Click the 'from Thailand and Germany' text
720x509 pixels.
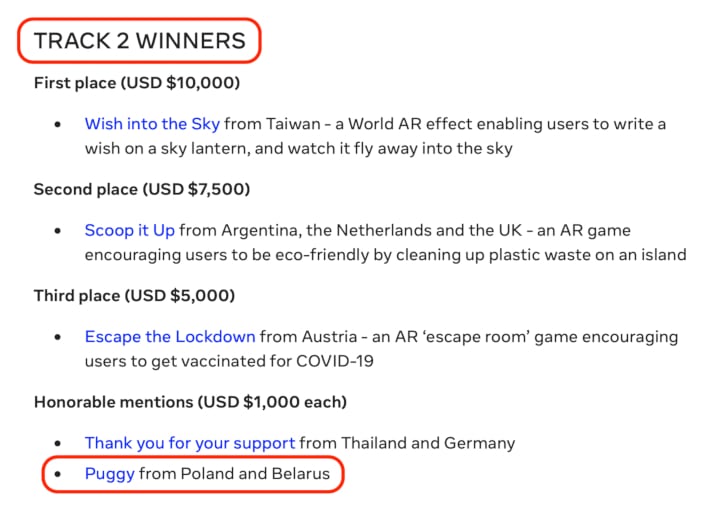[x=407, y=442]
